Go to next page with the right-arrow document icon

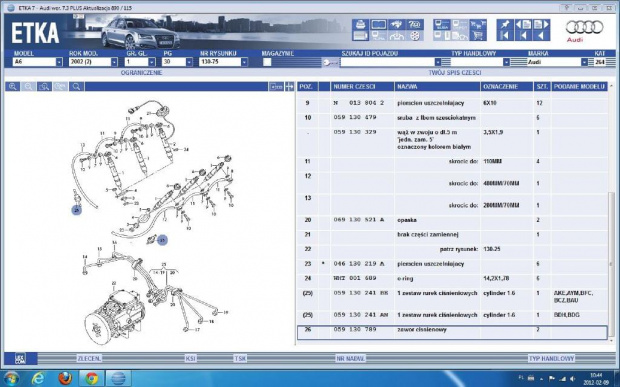point(542,25)
